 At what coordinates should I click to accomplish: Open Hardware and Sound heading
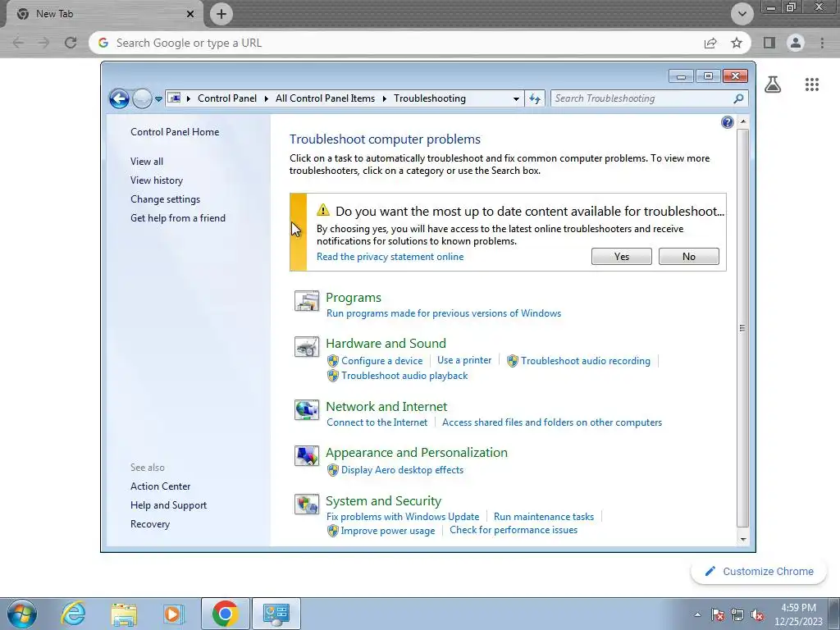coord(386,344)
